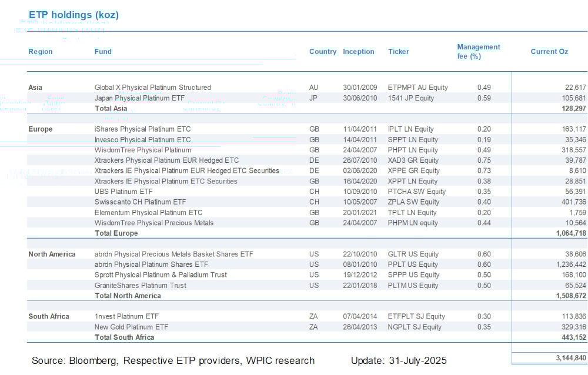Click 1nvest Platinum ETF fund name
The width and height of the screenshot is (588, 375).
(x=127, y=316)
